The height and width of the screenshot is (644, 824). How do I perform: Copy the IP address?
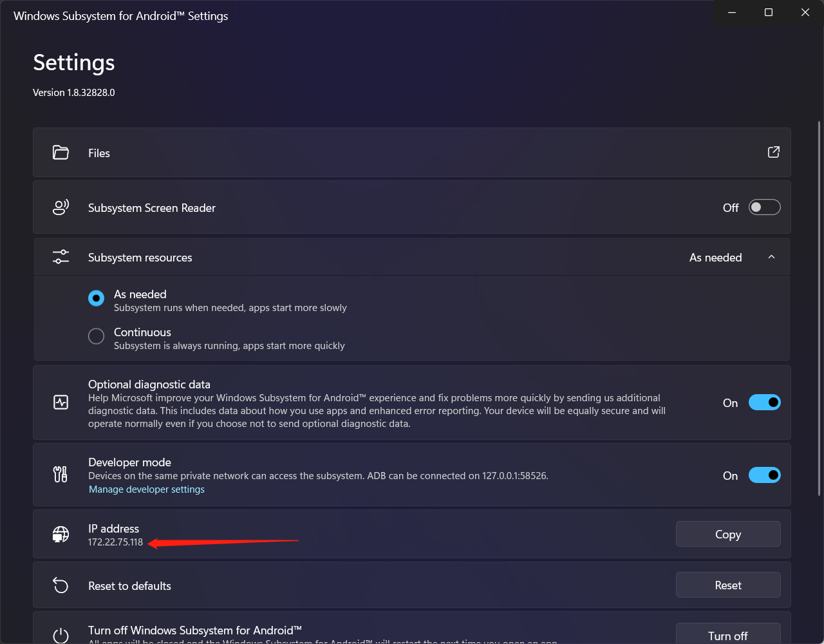point(728,534)
